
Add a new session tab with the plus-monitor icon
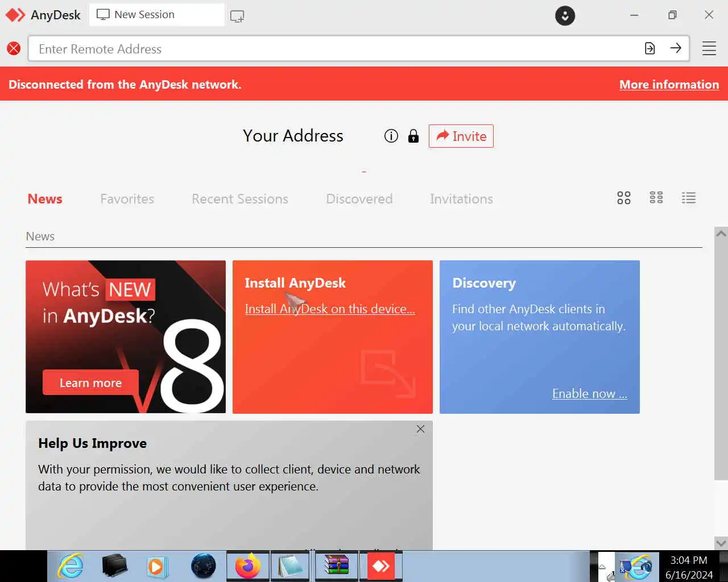coord(237,16)
